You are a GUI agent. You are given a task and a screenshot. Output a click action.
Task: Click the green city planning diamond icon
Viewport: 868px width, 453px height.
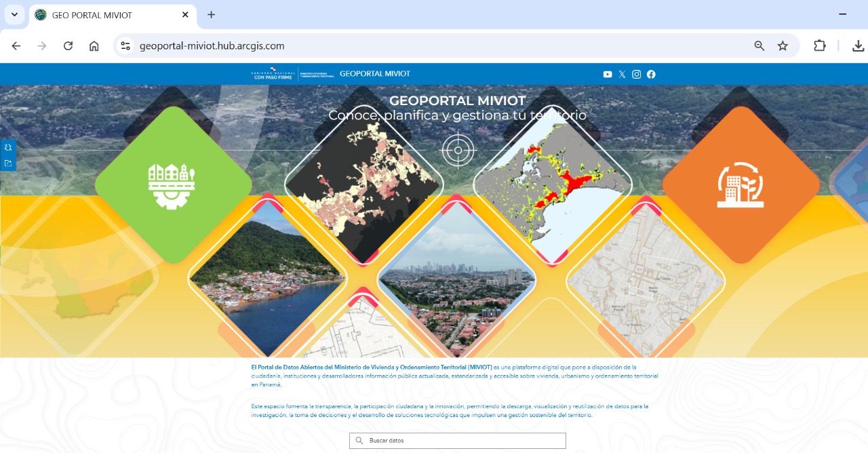coord(173,184)
